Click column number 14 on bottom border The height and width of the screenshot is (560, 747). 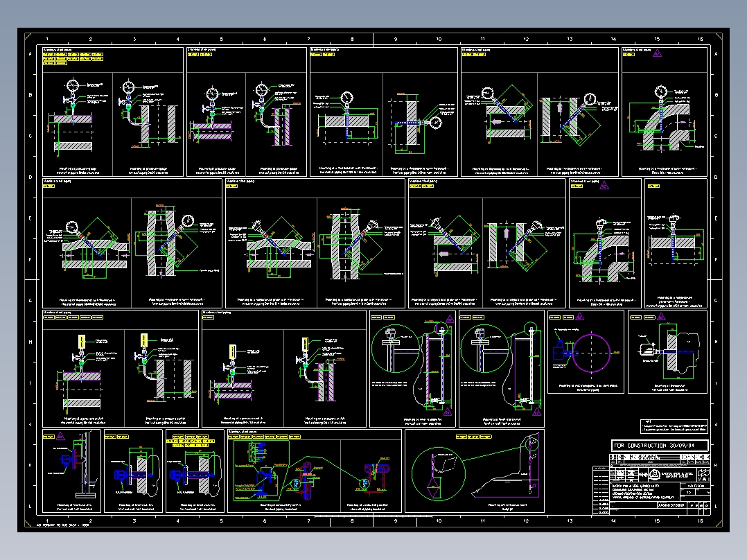point(613,521)
